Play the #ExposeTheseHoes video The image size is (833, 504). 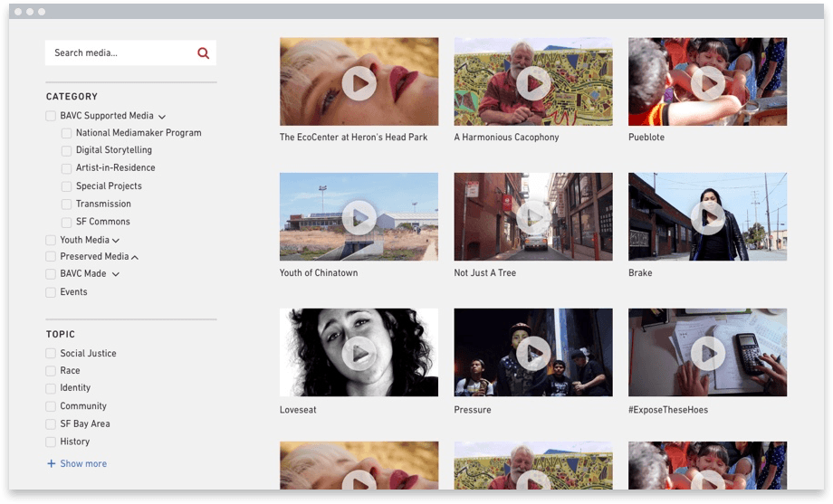[708, 353]
